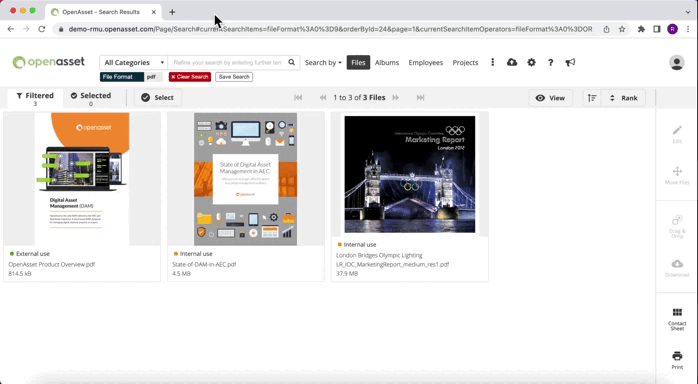
Task: Click the 814.5 kB file size
Action: 20,274
